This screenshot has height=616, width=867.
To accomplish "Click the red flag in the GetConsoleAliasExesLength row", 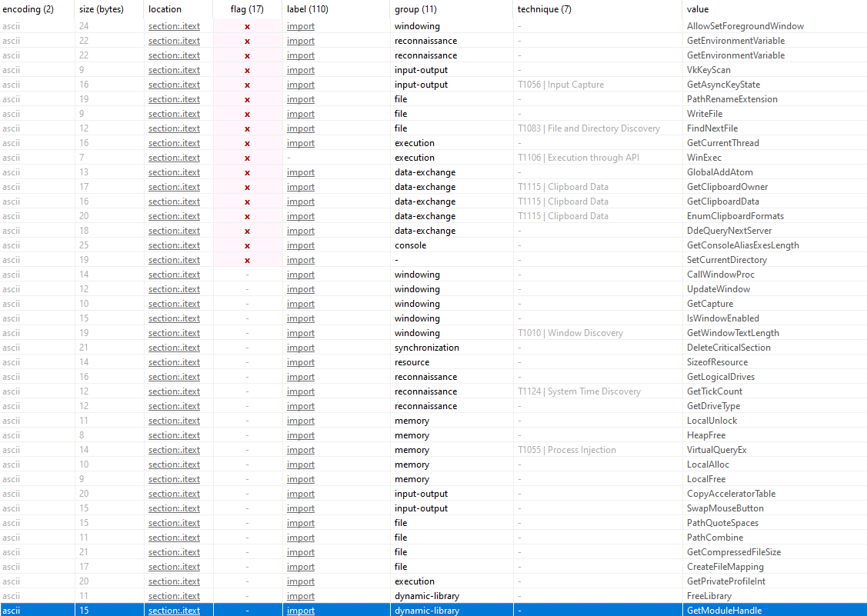I will 247,245.
